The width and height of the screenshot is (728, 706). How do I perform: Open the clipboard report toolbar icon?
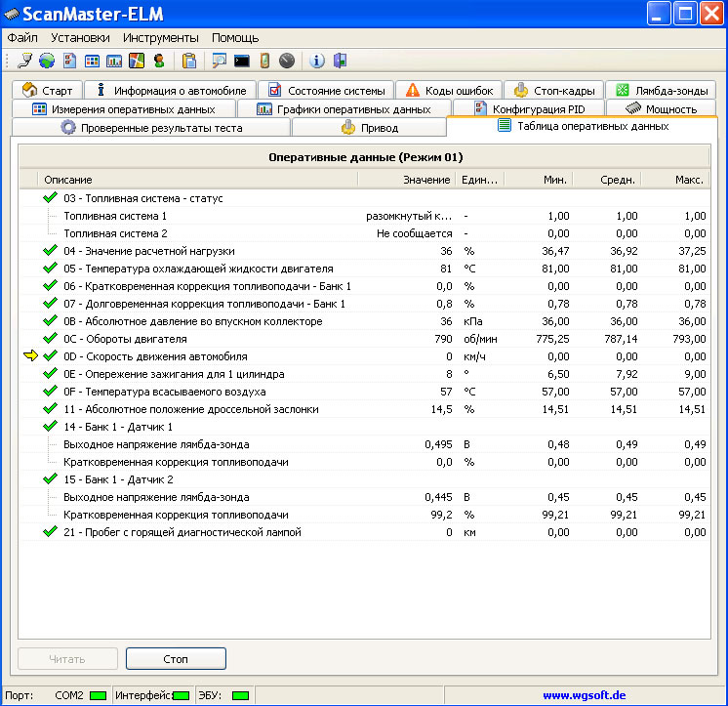tap(189, 61)
